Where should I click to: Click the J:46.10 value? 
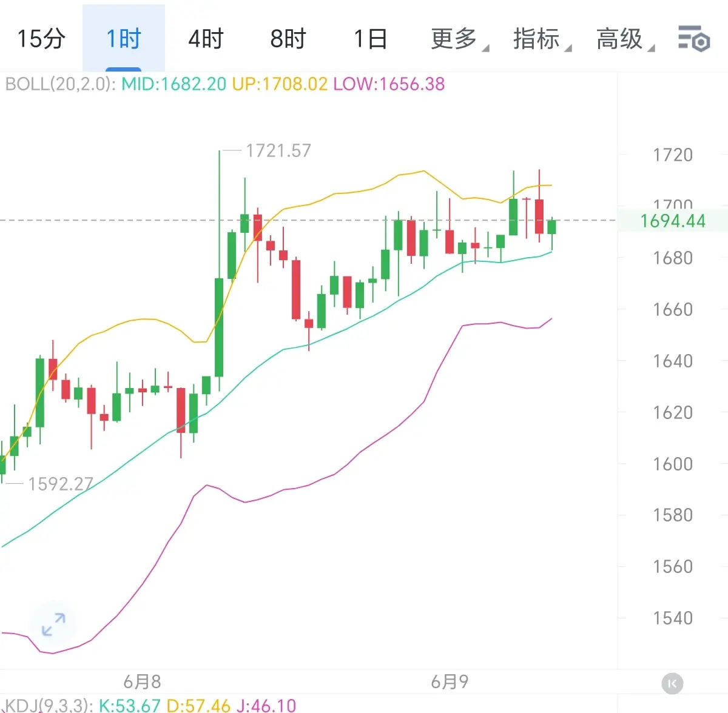(x=266, y=705)
